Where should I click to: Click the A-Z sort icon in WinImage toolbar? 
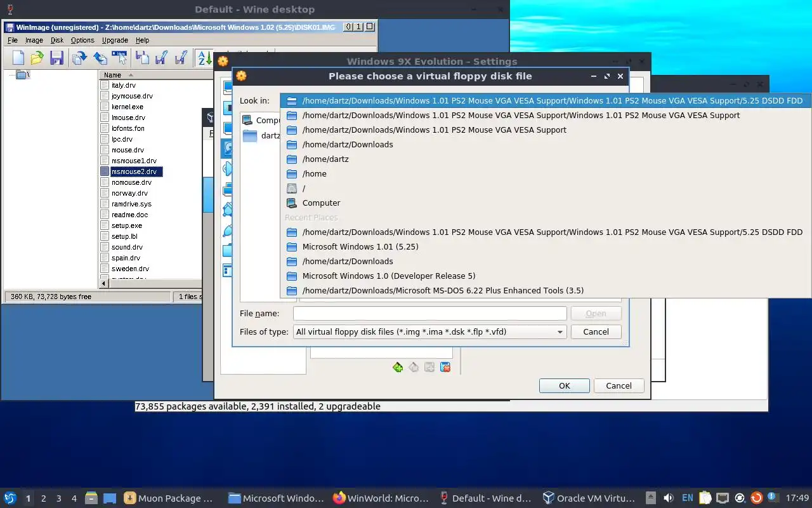tap(204, 58)
